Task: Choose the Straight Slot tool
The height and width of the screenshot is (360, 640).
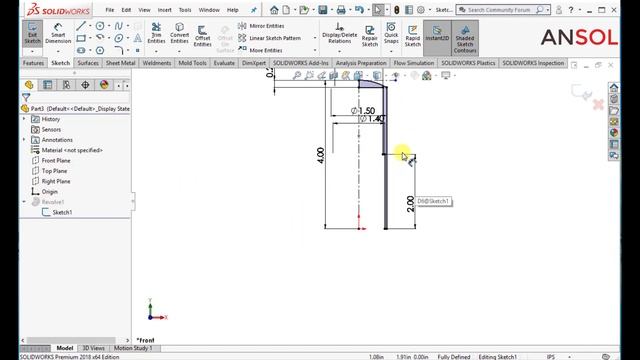Action: click(81, 50)
